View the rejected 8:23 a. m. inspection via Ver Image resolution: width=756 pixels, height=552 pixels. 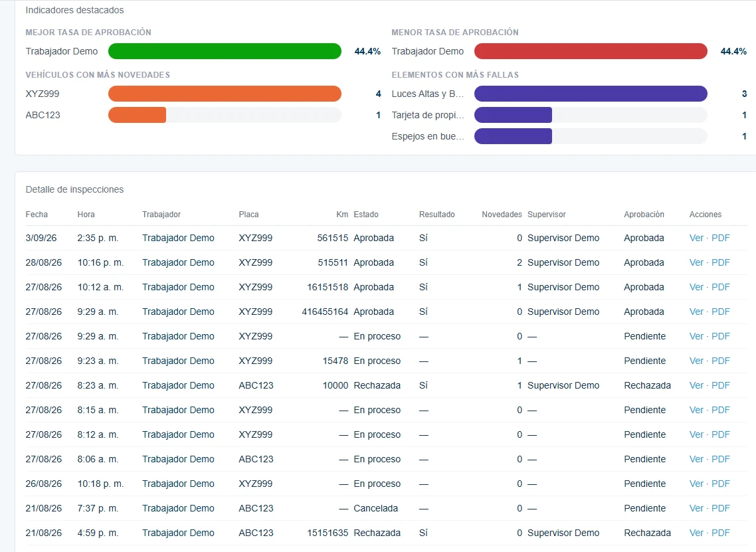(696, 386)
